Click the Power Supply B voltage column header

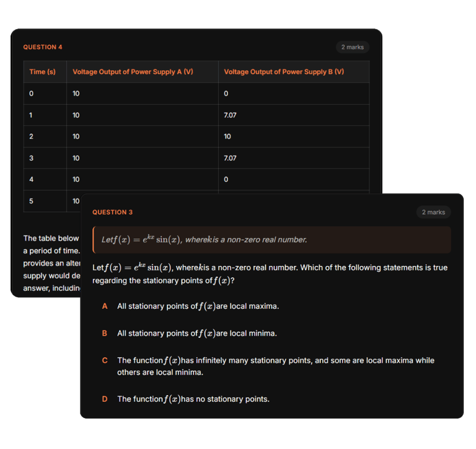click(x=284, y=72)
